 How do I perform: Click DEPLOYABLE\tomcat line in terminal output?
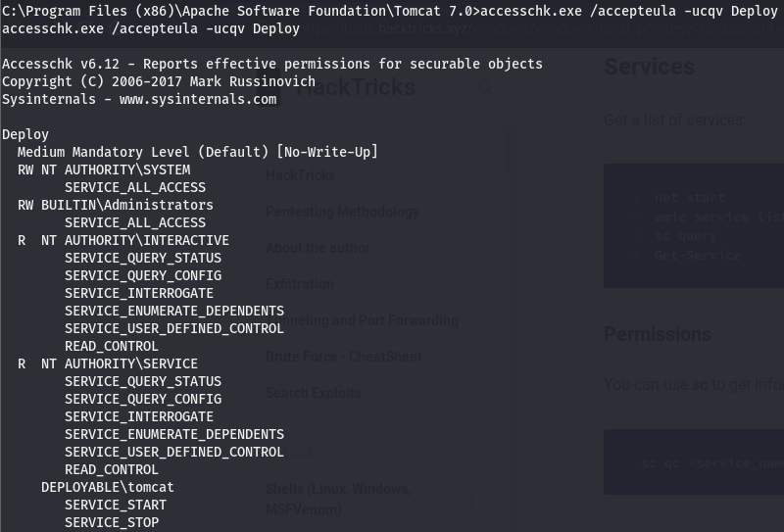click(108, 488)
